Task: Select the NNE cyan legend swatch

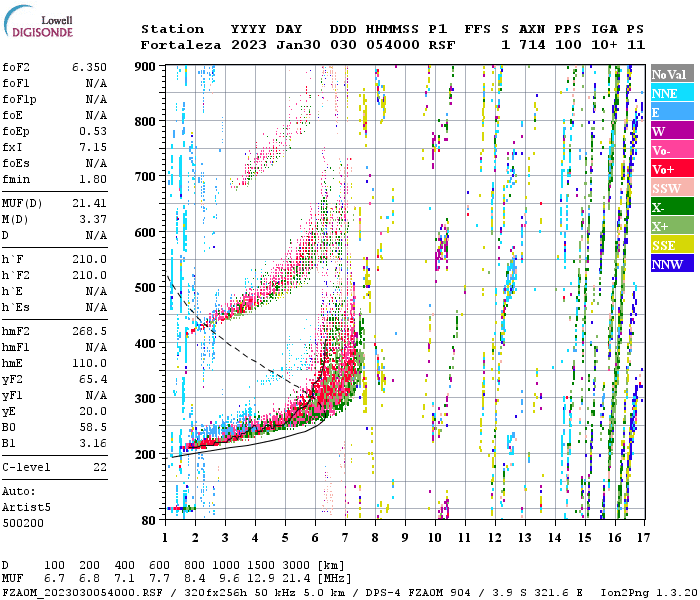Action: coord(672,93)
